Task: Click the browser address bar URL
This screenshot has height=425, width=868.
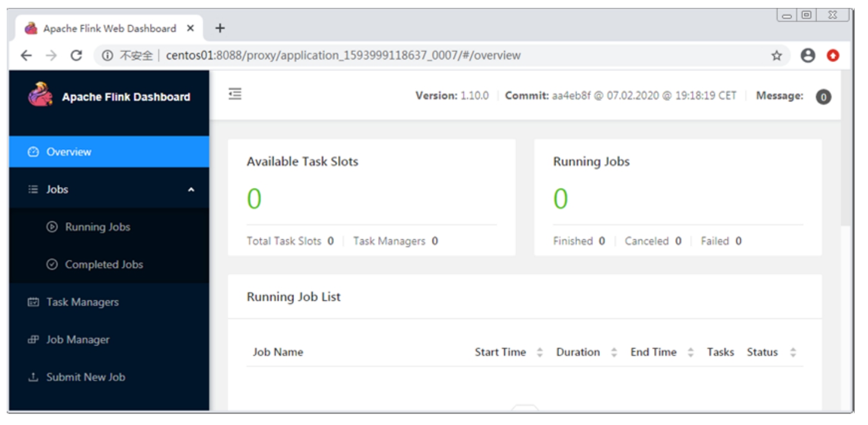Action: [x=343, y=56]
